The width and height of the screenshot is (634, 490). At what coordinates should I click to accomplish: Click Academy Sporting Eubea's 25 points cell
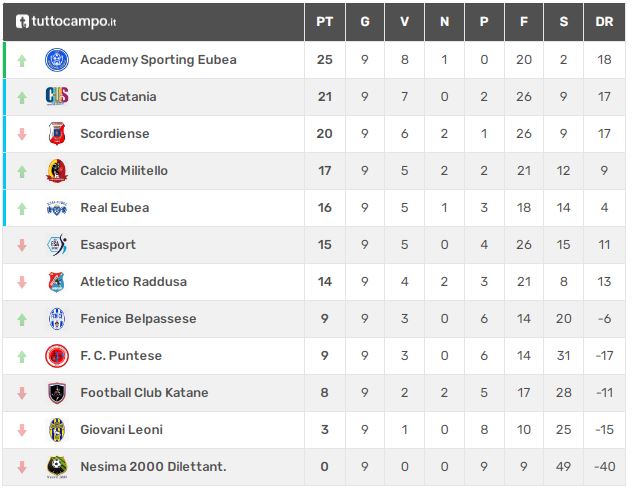coord(325,60)
